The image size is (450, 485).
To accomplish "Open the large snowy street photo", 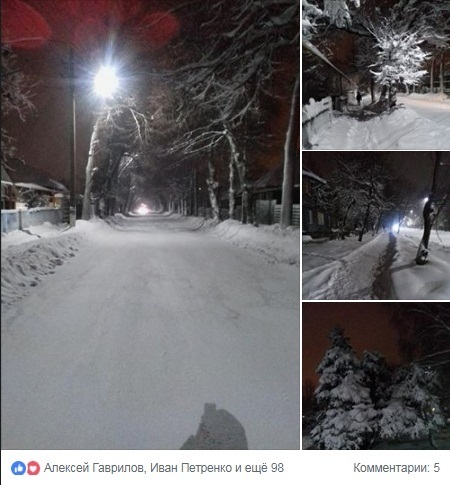I will coord(150,225).
